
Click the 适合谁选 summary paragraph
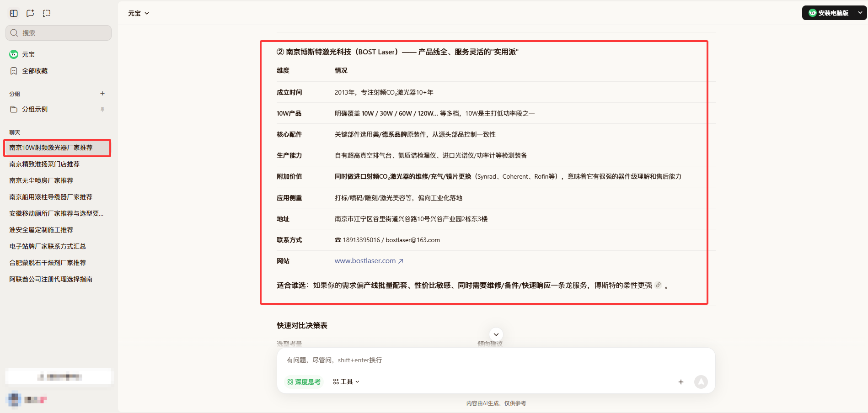472,285
